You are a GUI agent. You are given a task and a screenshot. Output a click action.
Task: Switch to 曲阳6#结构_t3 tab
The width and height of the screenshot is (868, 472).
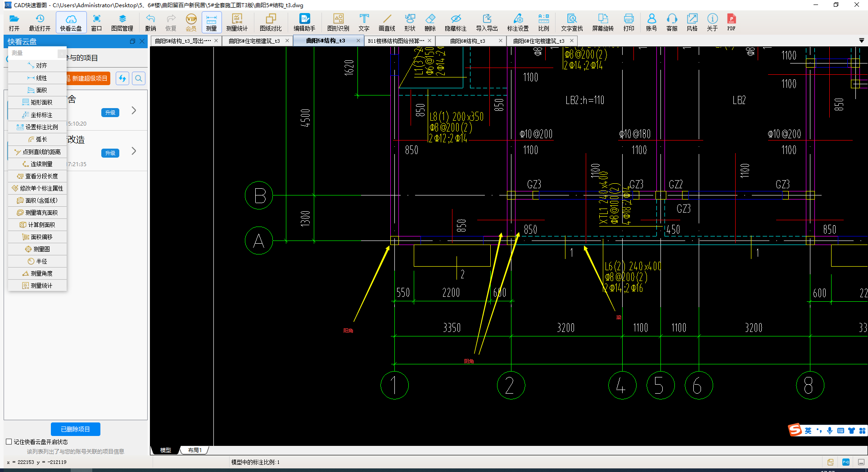click(x=468, y=41)
